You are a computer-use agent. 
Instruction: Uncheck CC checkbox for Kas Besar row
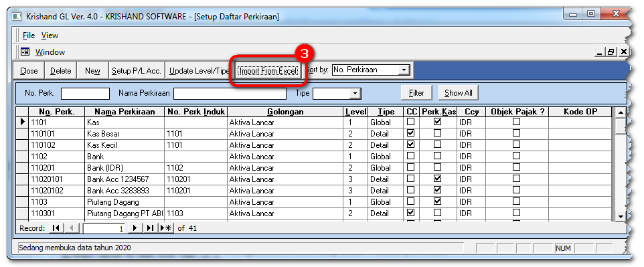click(x=410, y=133)
